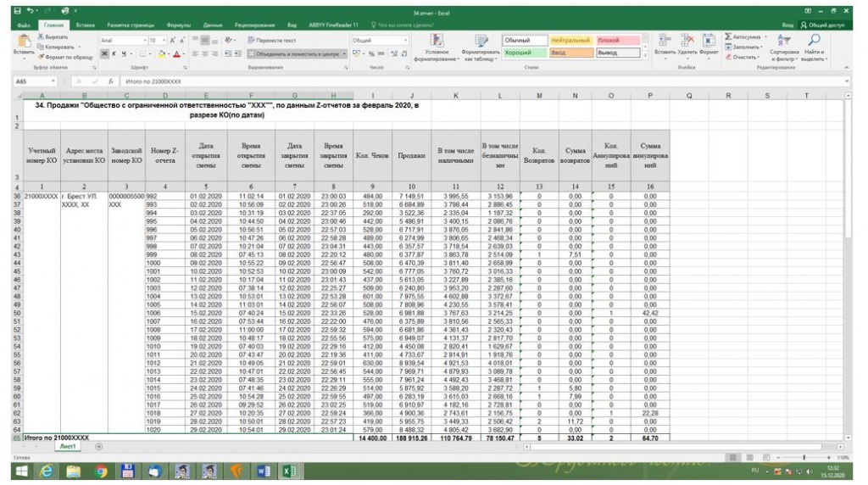This screenshot has width=868, height=485.
Task: Center text horizontally
Action: 205,53
